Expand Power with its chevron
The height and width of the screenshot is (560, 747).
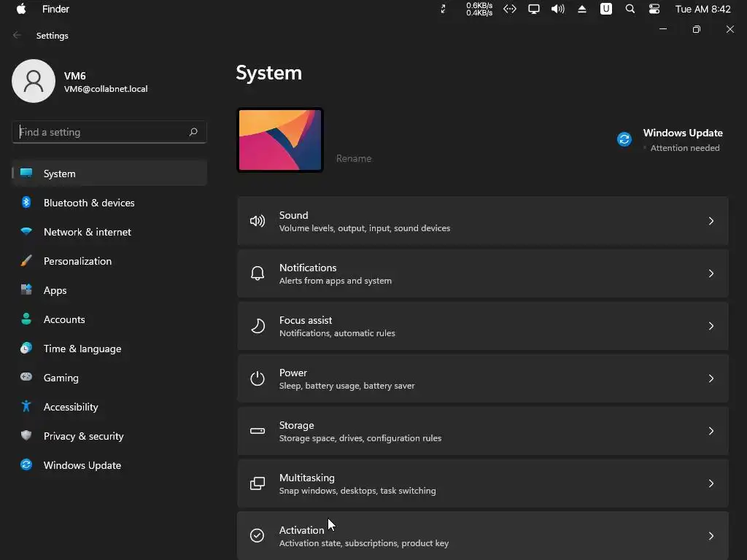(x=711, y=378)
